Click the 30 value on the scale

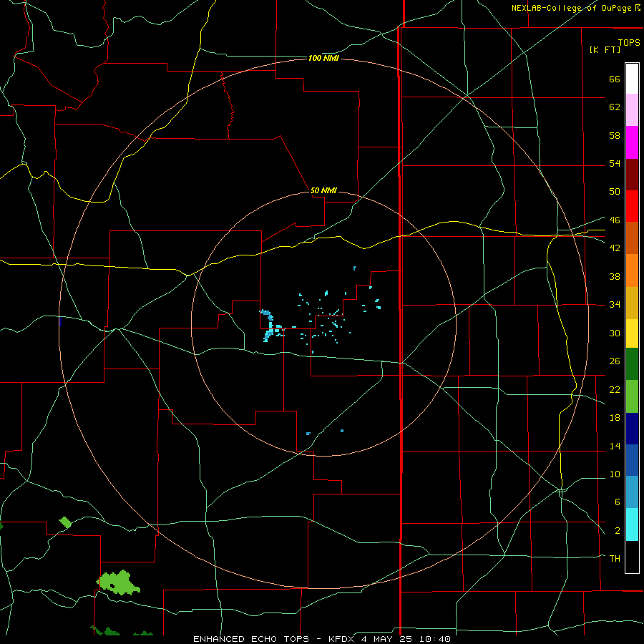click(615, 333)
